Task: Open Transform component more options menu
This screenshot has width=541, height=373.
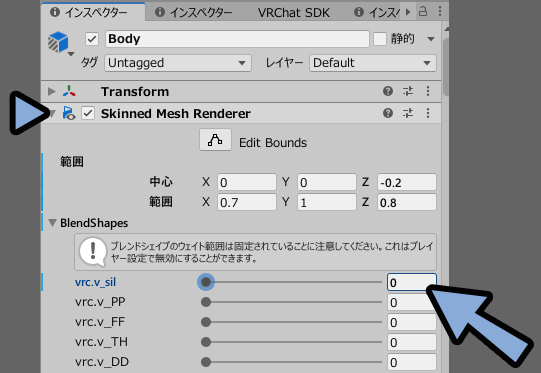Action: [428, 91]
